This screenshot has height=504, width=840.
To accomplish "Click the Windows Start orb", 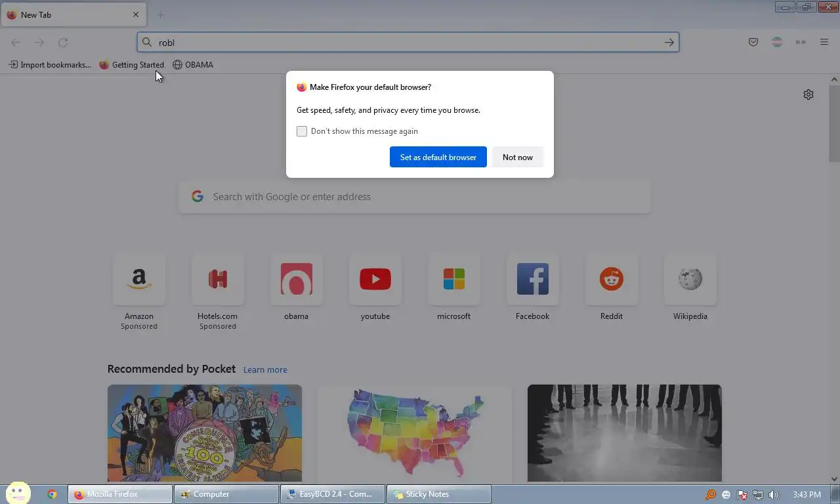I will (18, 493).
